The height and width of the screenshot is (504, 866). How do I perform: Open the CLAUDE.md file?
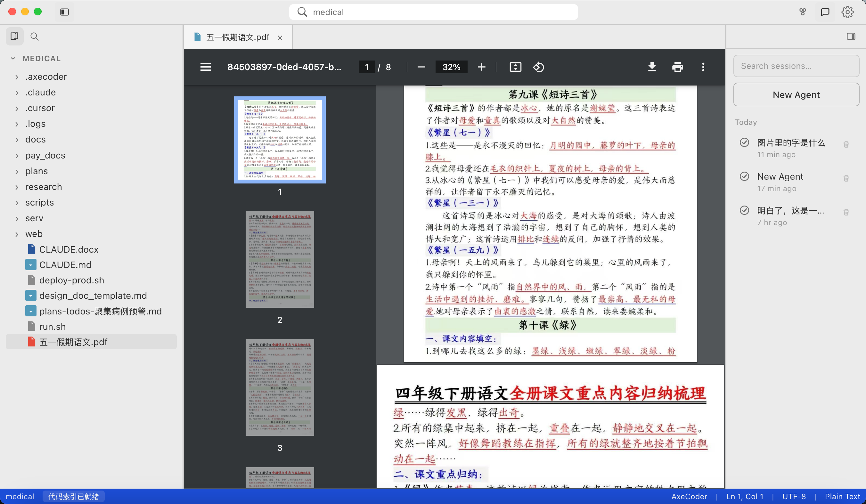[x=65, y=265]
